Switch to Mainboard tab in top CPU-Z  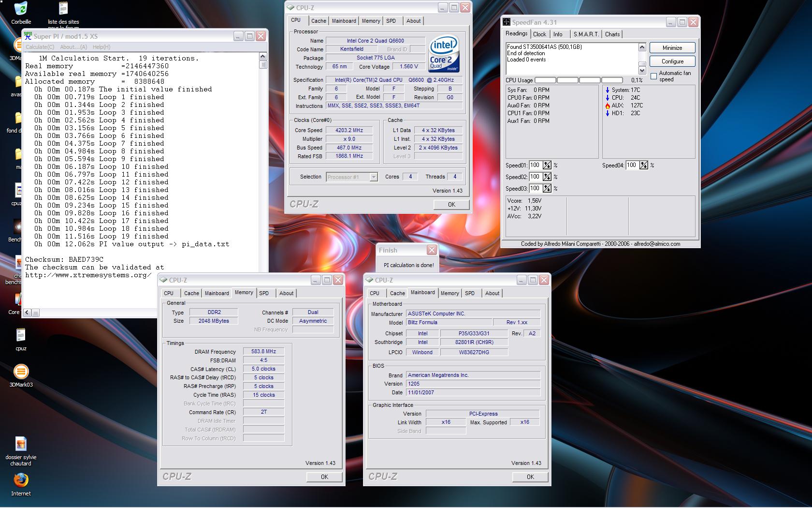click(x=344, y=21)
